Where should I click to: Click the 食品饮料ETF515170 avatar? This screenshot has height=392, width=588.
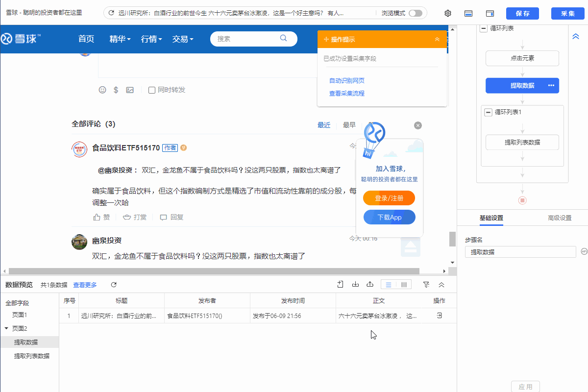pyautogui.click(x=79, y=149)
